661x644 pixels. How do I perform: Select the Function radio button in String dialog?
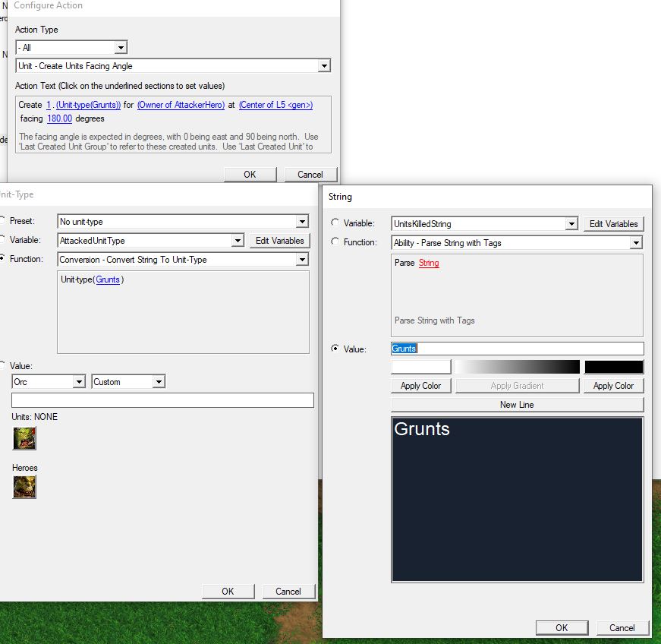tap(335, 241)
